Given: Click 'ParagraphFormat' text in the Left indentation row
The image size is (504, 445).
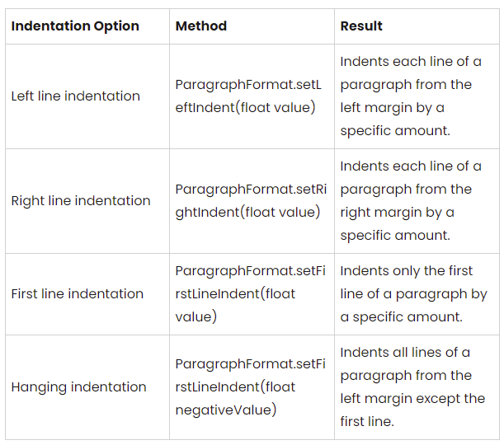Looking at the screenshot, I should [228, 85].
